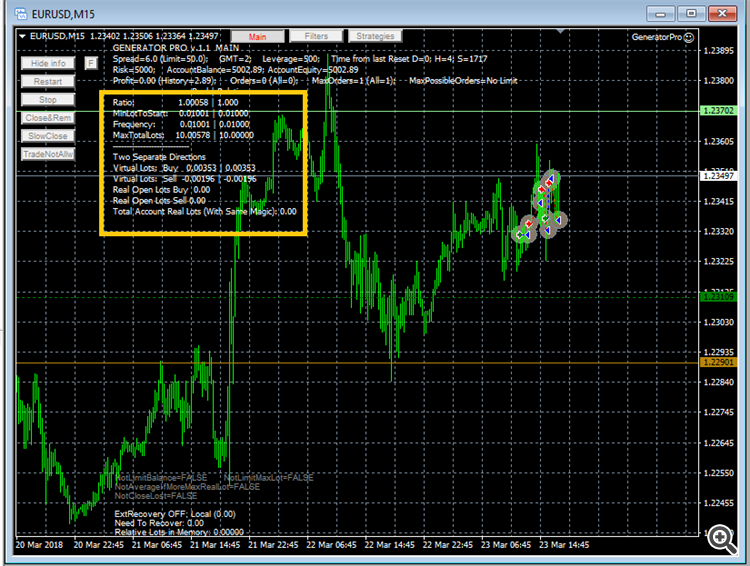Click the chart shift marker triangle
The height and width of the screenshot is (566, 750).
[560, 32]
